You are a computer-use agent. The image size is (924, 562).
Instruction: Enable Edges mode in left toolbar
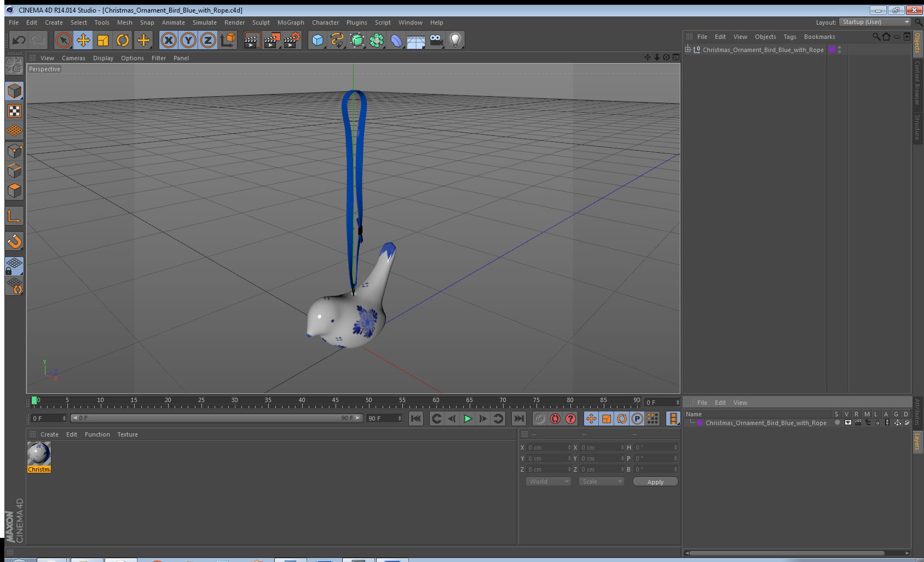pos(14,171)
